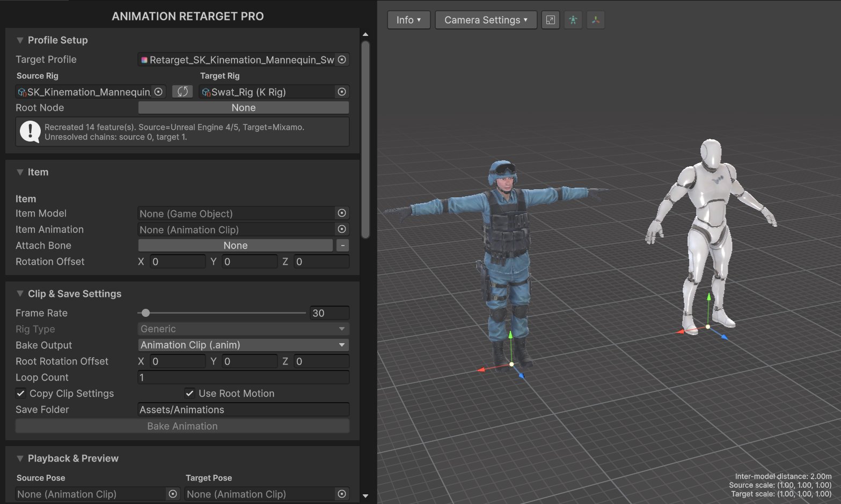
Task: Click the swap source and target rigs icon
Action: pyautogui.click(x=182, y=92)
